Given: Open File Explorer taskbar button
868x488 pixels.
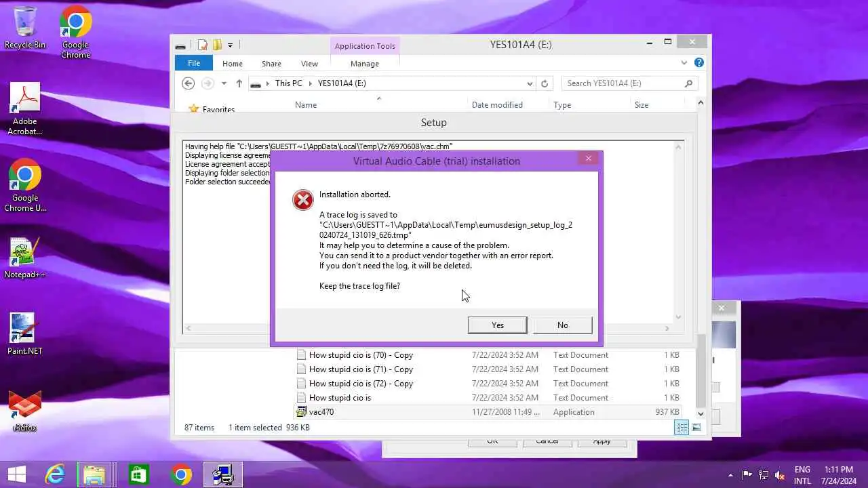Looking at the screenshot, I should coord(96,474).
